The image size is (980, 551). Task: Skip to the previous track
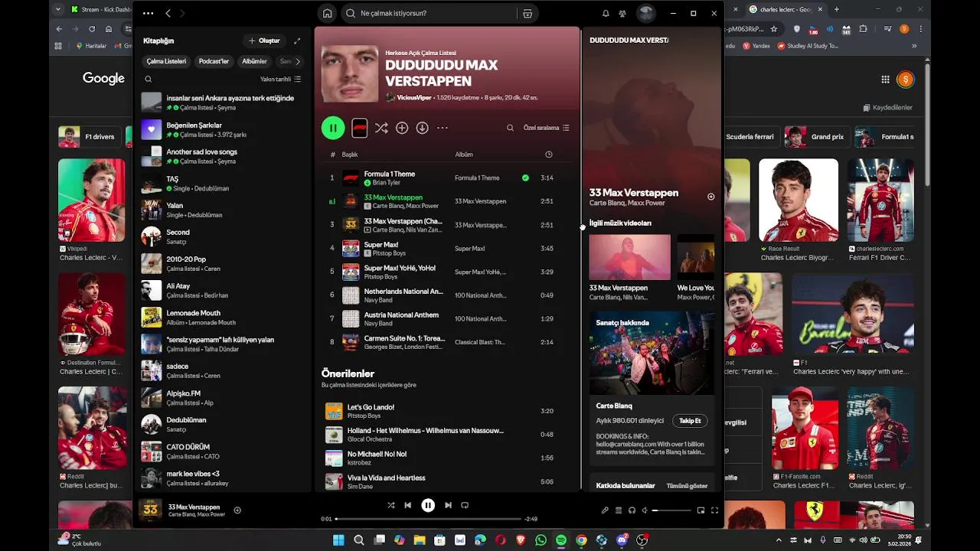click(x=408, y=505)
